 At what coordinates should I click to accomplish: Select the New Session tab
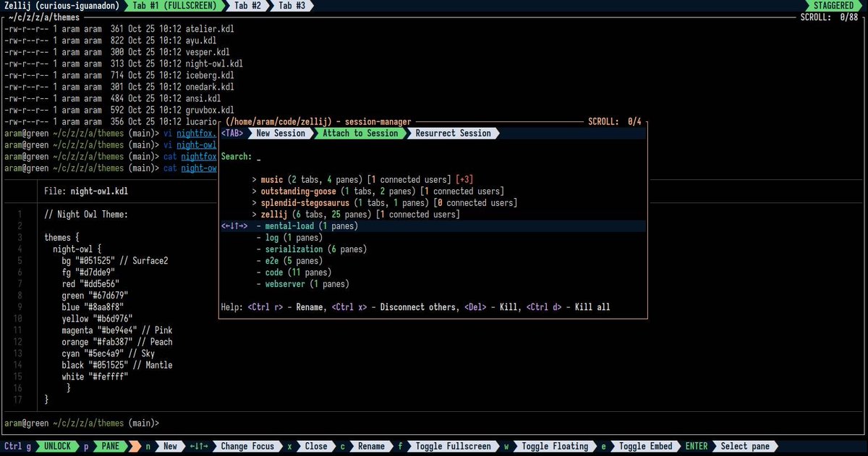tap(281, 133)
